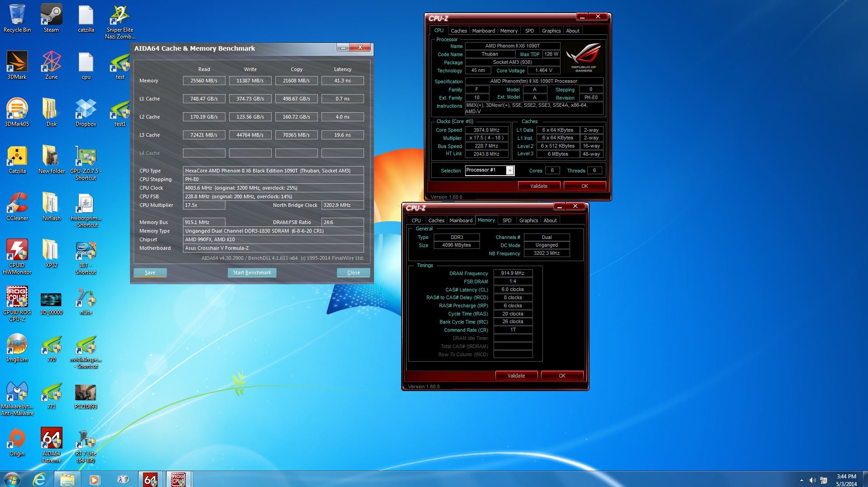The width and height of the screenshot is (868, 487).
Task: Launch Malwarebytes Anti-Malware icon
Action: pos(17,398)
